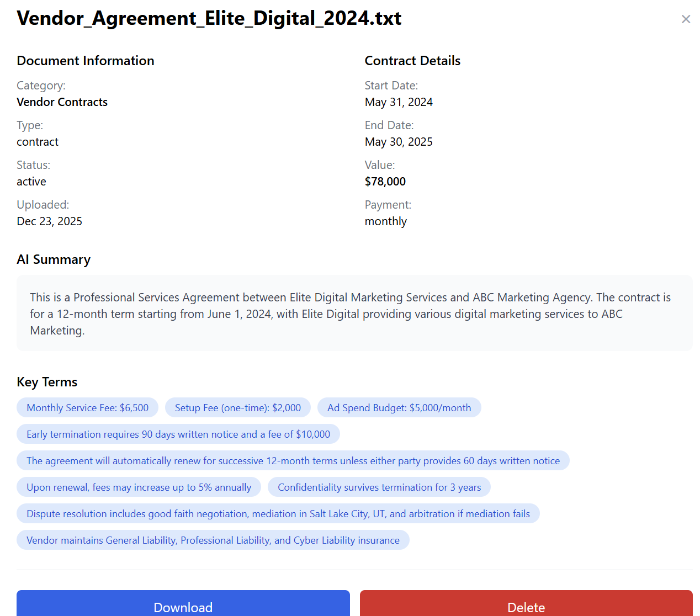Click the blue Download button

point(183,606)
